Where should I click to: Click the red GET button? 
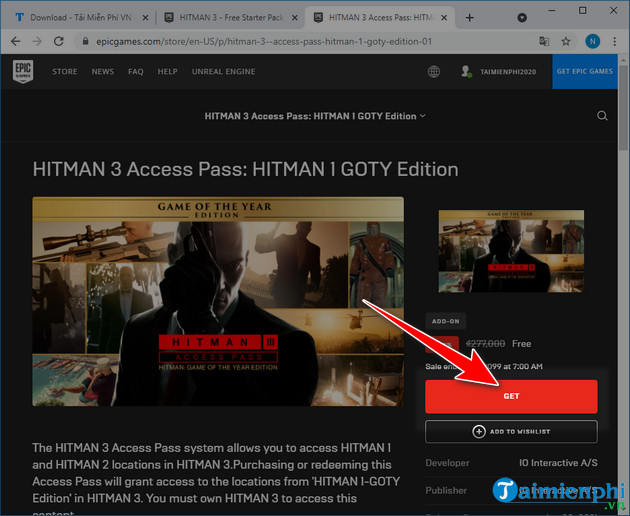pos(511,396)
